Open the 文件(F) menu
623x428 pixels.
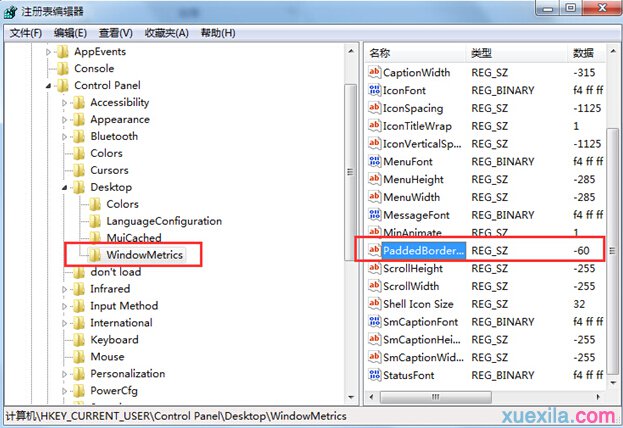click(26, 33)
